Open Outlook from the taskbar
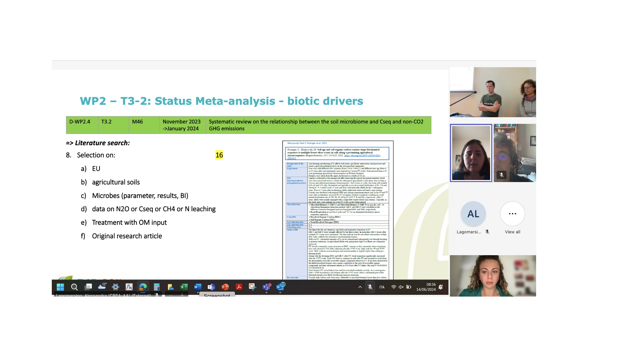The height and width of the screenshot is (353, 644). 280,286
